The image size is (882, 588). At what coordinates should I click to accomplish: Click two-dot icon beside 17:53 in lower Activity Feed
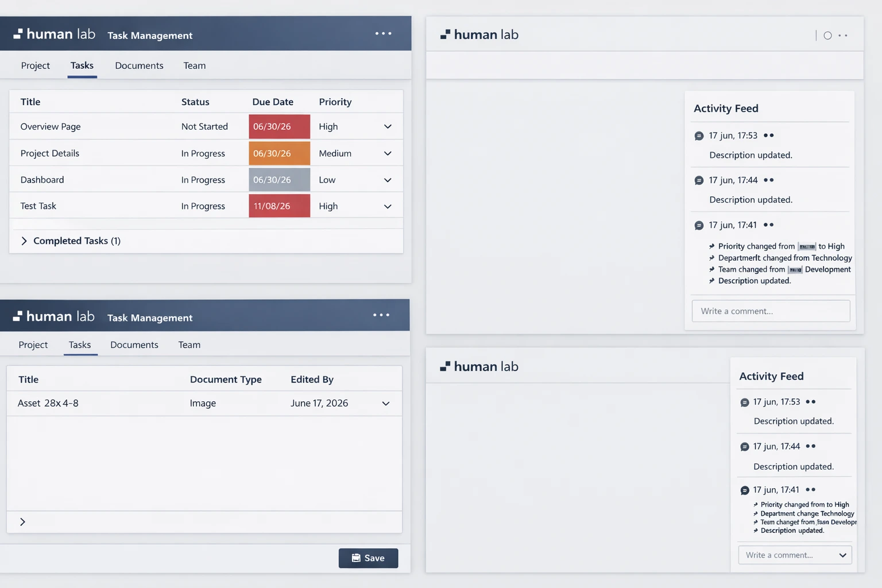(811, 402)
